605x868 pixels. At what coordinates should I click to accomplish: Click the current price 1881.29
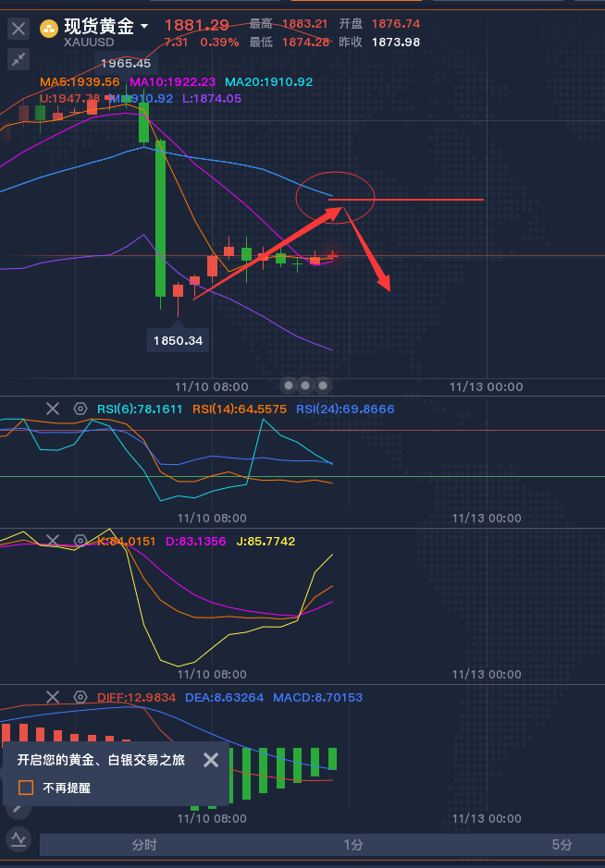pyautogui.click(x=197, y=25)
